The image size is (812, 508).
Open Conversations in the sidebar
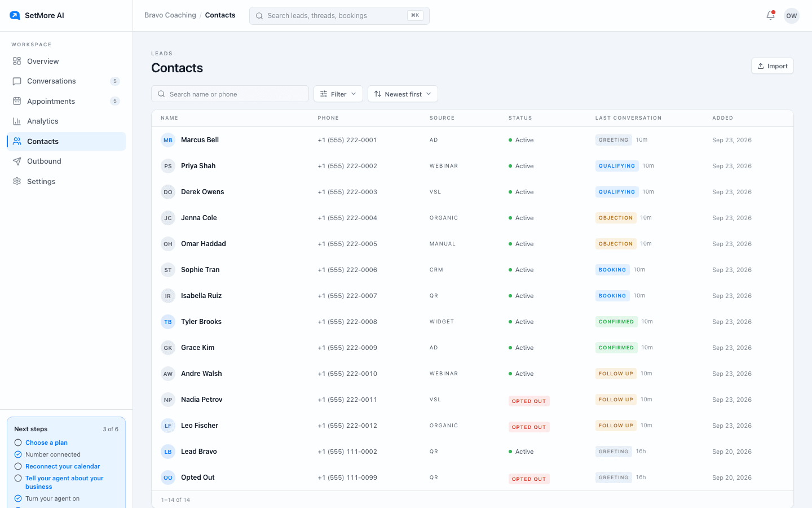67,81
